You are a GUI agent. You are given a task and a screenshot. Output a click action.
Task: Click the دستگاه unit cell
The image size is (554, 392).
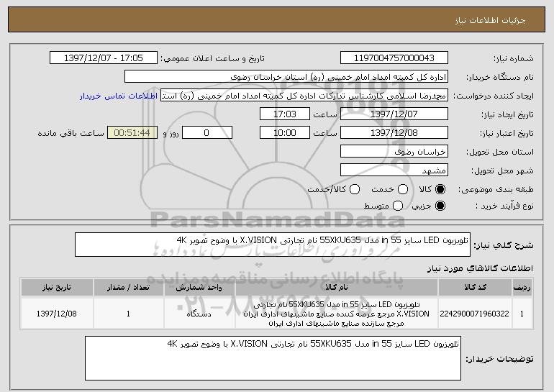coord(199,314)
